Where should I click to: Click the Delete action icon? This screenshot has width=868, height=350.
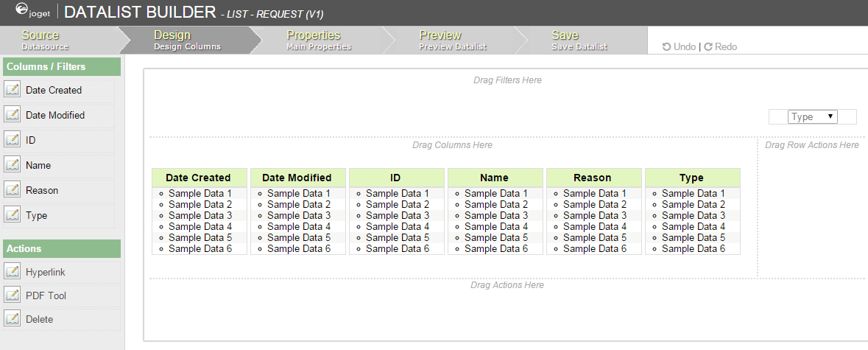click(13, 319)
